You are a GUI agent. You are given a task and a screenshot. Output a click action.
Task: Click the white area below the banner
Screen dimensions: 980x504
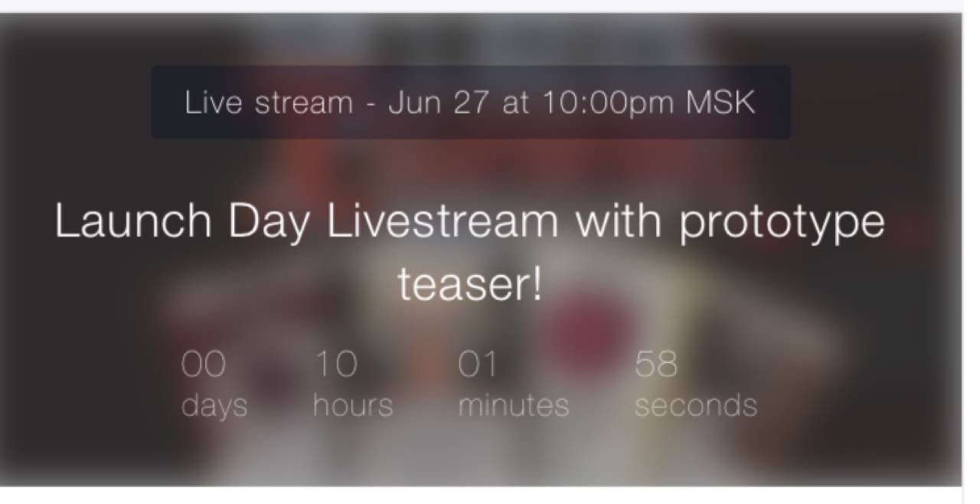(x=481, y=496)
